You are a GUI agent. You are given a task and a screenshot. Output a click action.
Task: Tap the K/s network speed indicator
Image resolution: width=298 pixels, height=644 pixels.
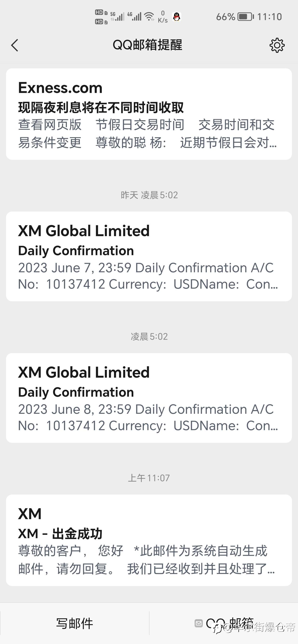click(x=163, y=17)
